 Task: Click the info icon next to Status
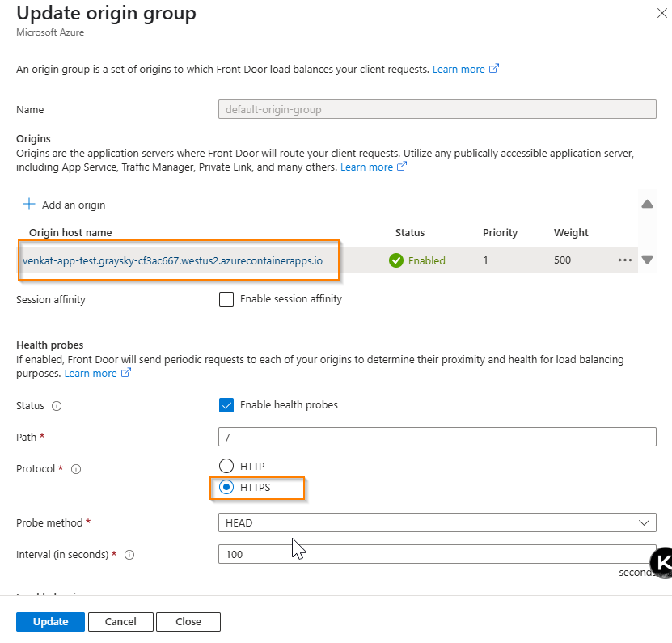57,406
